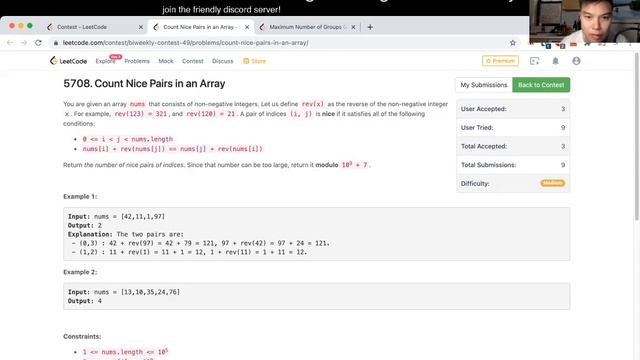The height and width of the screenshot is (360, 640).
Task: Open the playground icon next to Premium
Action: tap(534, 61)
